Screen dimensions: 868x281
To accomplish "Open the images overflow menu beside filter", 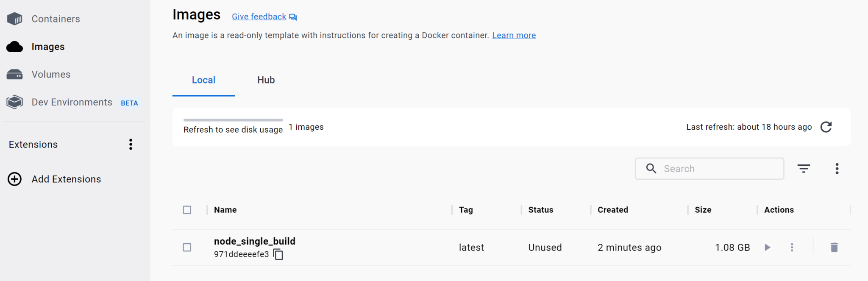I will (837, 168).
